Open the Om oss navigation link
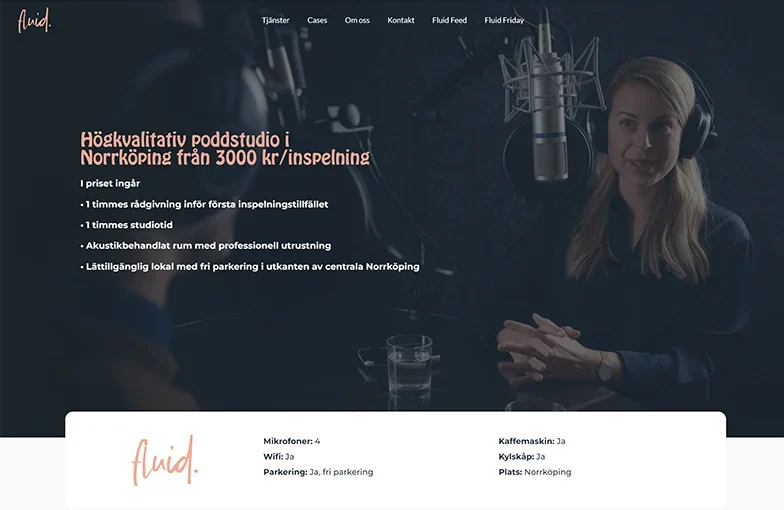This screenshot has height=510, width=784. (357, 20)
